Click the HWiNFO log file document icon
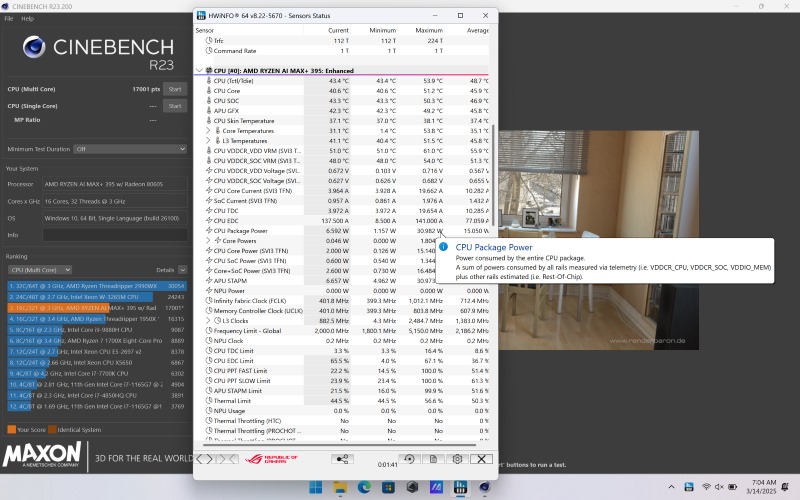 433,459
